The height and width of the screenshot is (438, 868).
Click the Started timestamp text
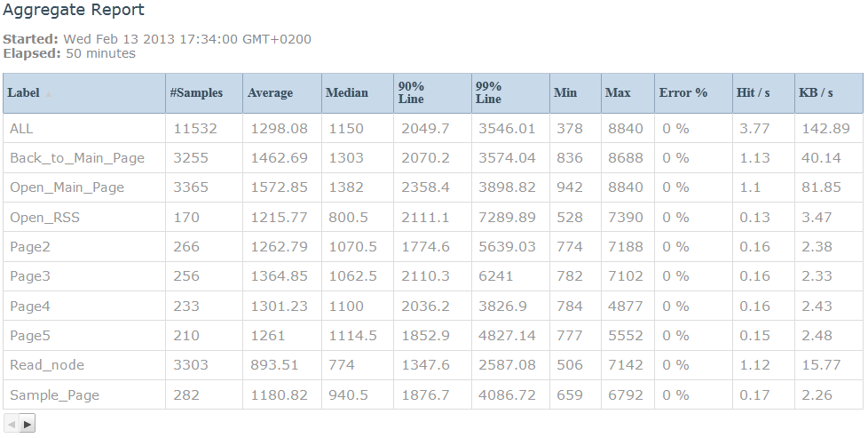point(157,39)
